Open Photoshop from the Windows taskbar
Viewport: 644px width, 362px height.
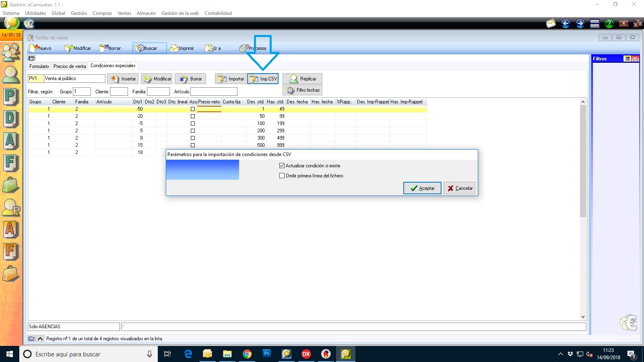[266, 354]
